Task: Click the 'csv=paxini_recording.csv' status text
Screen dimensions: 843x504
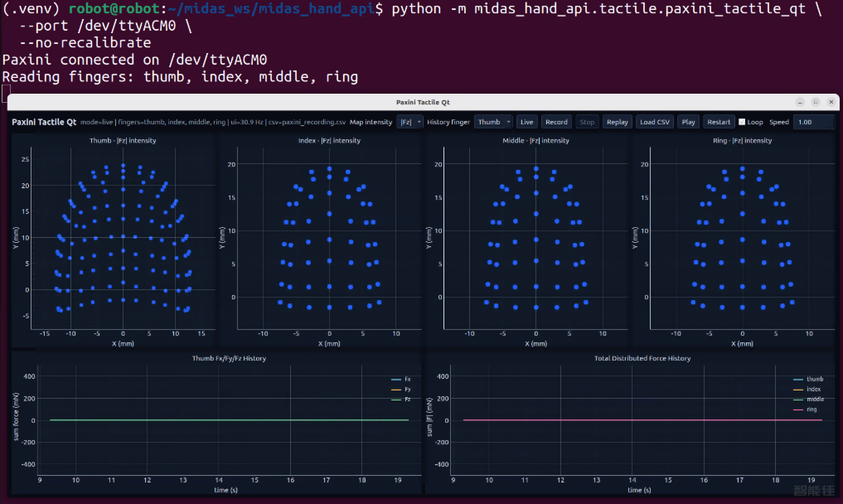Action: (x=307, y=122)
